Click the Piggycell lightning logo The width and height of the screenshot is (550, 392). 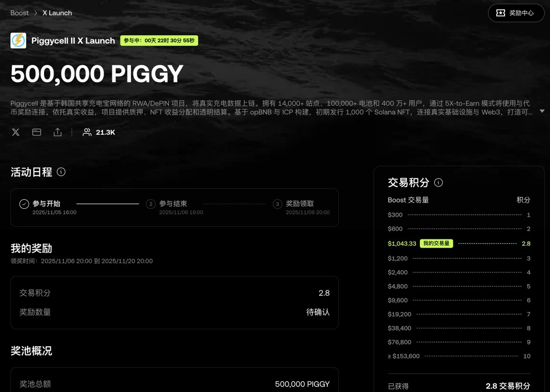point(18,40)
